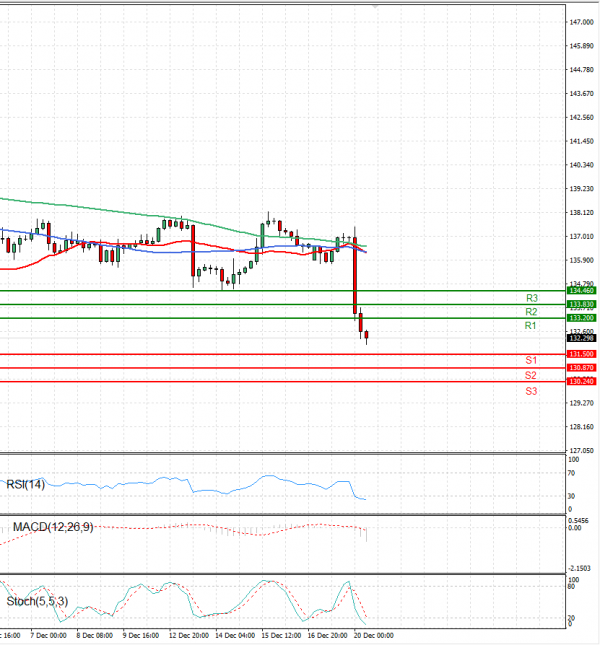Click the 138.120 price axis value
600x645 pixels.
[581, 212]
